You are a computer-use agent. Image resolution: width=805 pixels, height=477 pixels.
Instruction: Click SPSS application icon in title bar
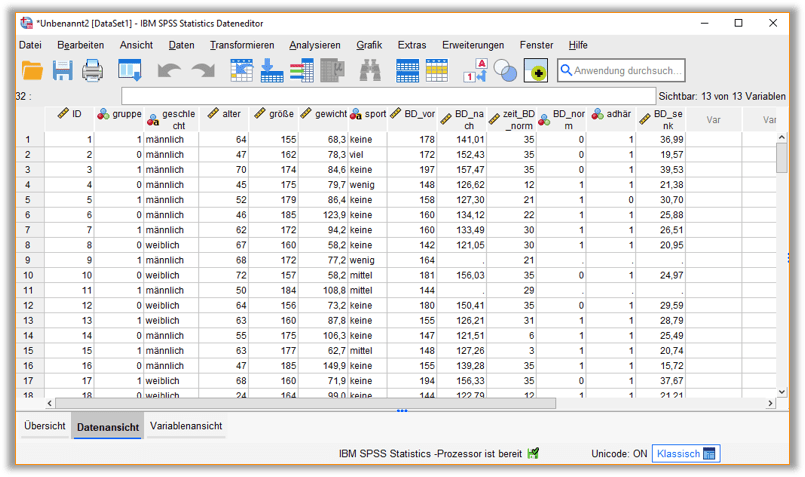point(26,23)
